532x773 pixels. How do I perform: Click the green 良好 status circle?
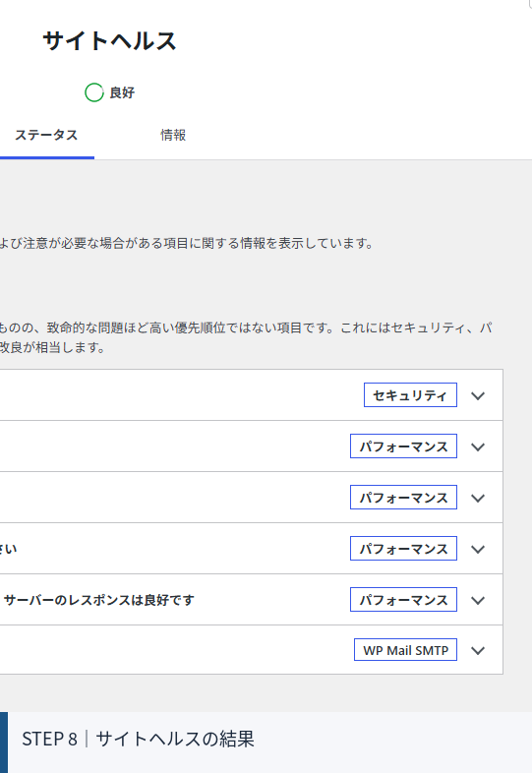pos(94,92)
